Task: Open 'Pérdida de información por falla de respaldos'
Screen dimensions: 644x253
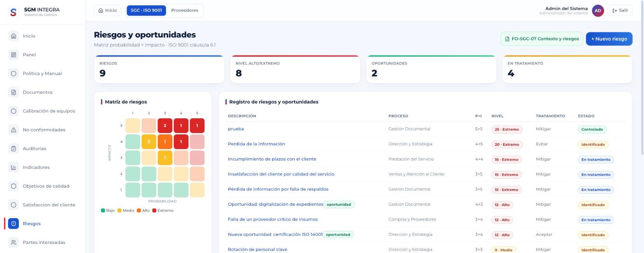Action: tap(278, 189)
